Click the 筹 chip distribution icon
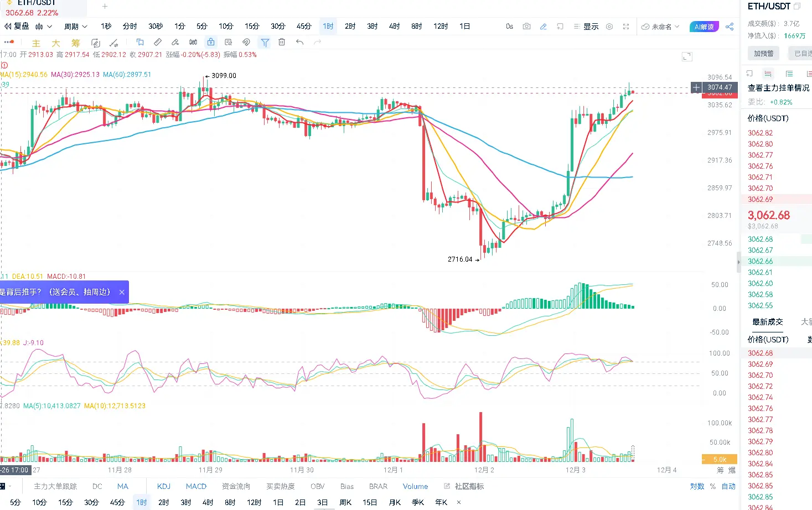The image size is (812, 510). pyautogui.click(x=76, y=43)
